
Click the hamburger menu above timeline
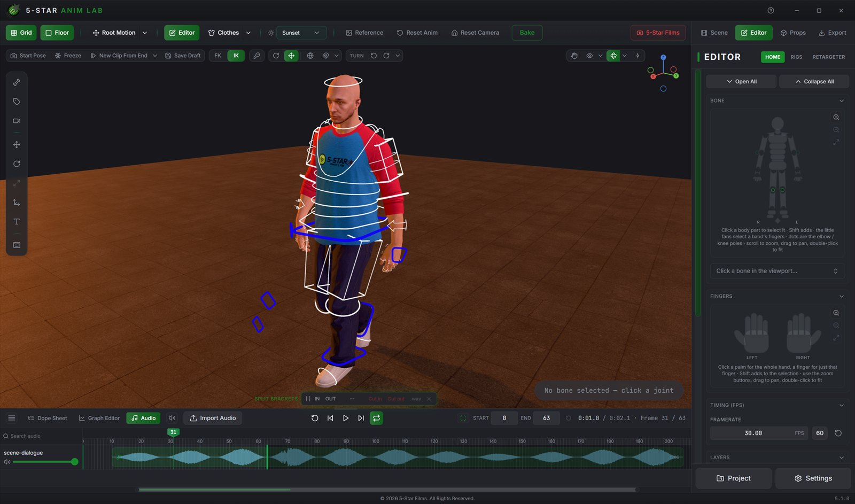(11, 418)
